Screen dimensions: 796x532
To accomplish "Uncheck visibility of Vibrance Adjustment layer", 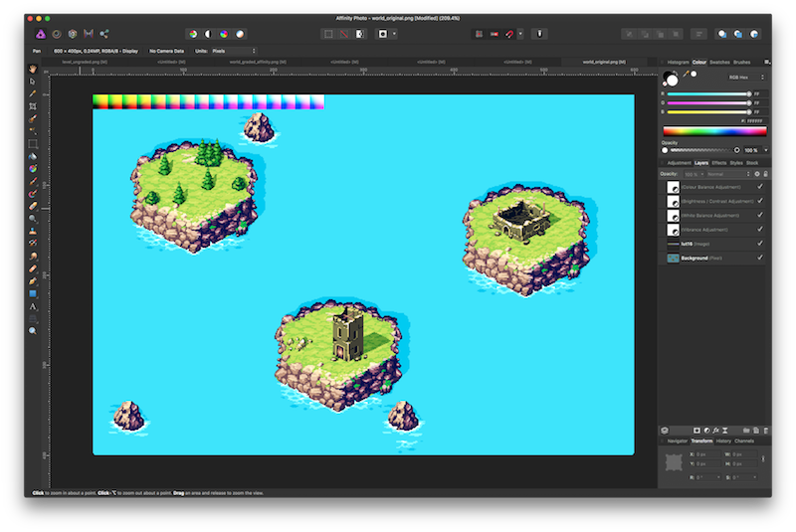I will (x=760, y=229).
